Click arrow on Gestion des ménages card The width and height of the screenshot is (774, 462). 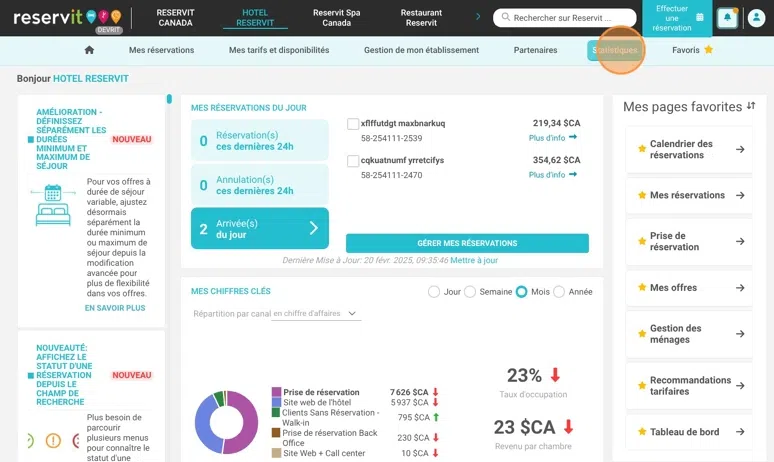[x=740, y=334]
